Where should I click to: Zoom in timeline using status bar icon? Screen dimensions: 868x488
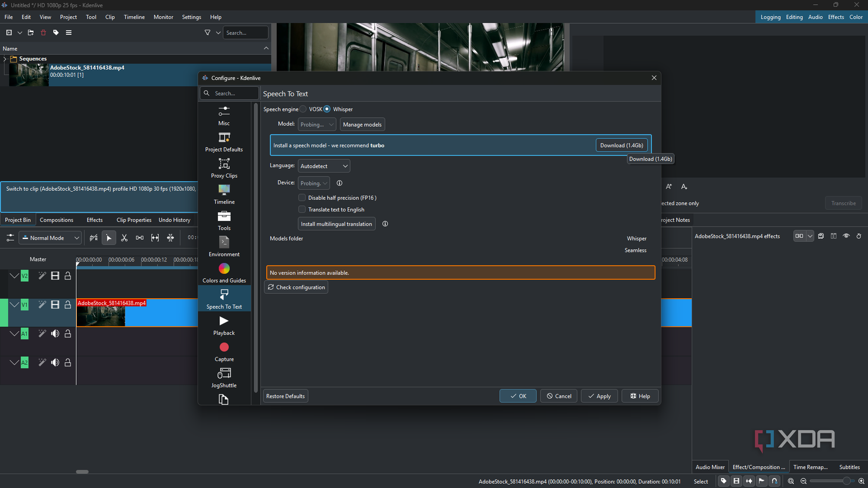(x=861, y=481)
